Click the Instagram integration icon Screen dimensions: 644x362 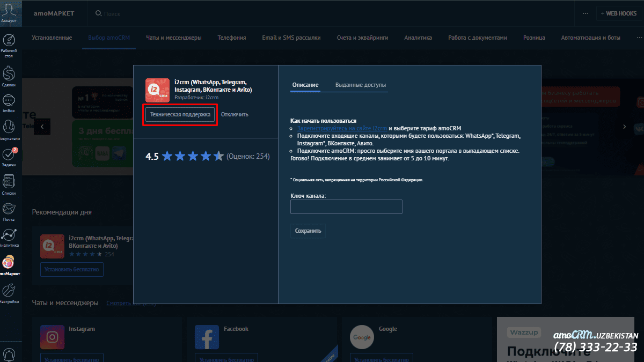[53, 337]
